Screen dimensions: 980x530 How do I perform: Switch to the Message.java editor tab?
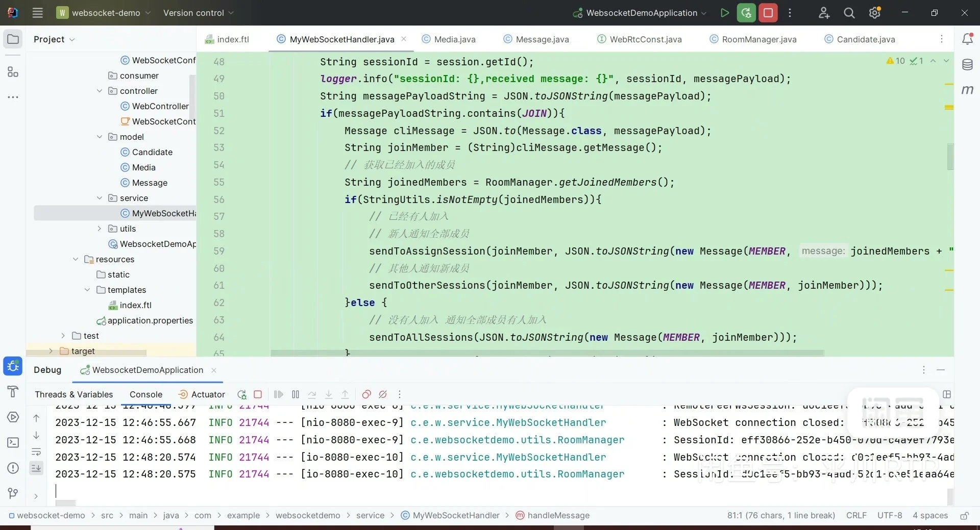pyautogui.click(x=536, y=39)
